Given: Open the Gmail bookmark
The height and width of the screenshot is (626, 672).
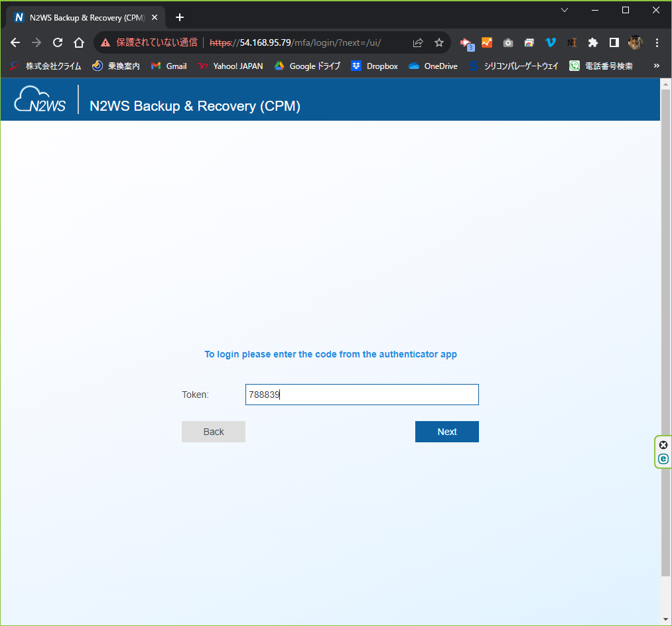Looking at the screenshot, I should 169,66.
